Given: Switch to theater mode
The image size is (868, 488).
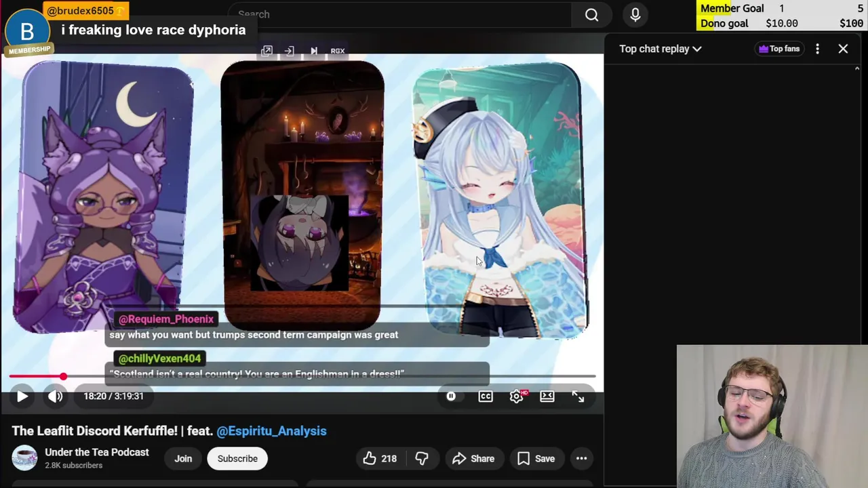Looking at the screenshot, I should [547, 396].
